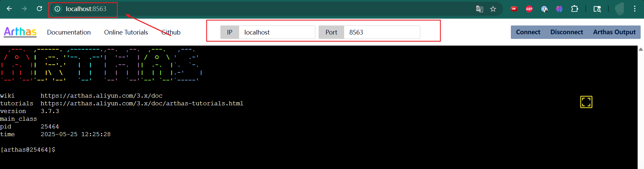The height and width of the screenshot is (169, 644).
Task: Click the wiki URL arthas.aliyun.com/3.x/doc
Action: click(x=101, y=96)
